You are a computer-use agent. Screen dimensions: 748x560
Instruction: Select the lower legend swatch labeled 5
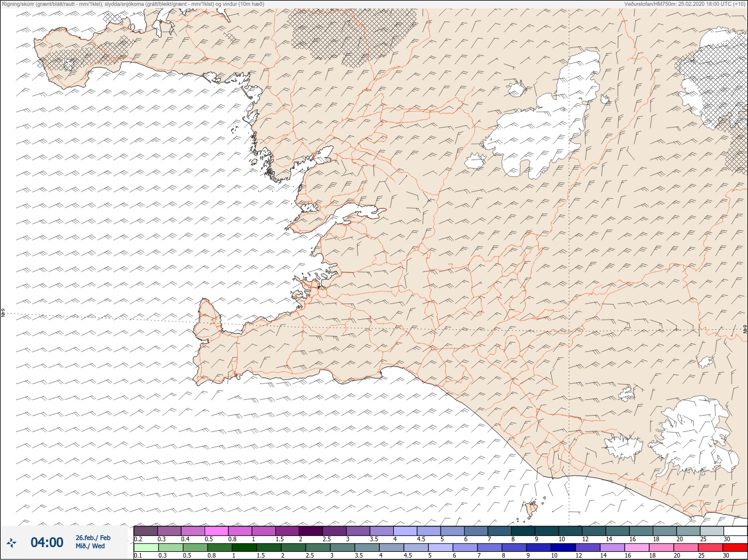439,548
